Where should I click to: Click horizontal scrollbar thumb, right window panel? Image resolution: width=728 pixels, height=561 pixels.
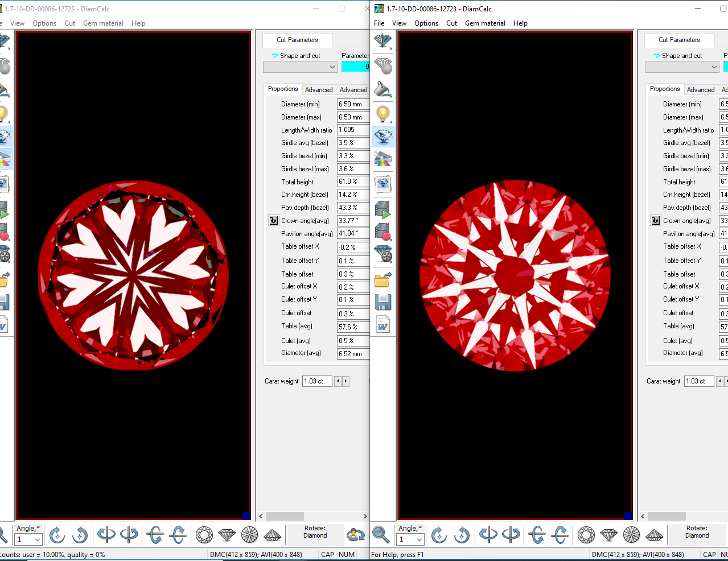667,517
